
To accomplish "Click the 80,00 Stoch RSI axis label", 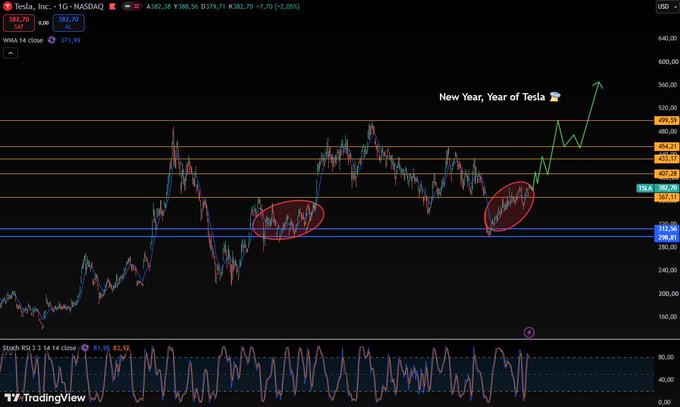I will [666, 357].
